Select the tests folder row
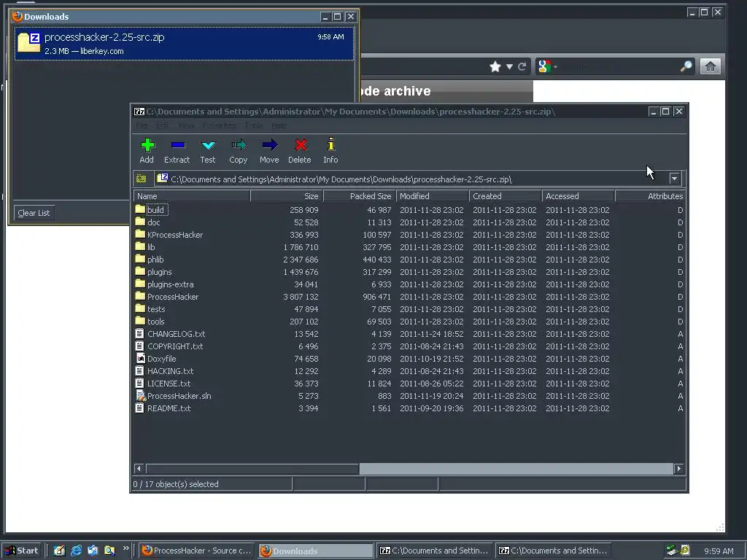The height and width of the screenshot is (560, 747). pos(409,308)
